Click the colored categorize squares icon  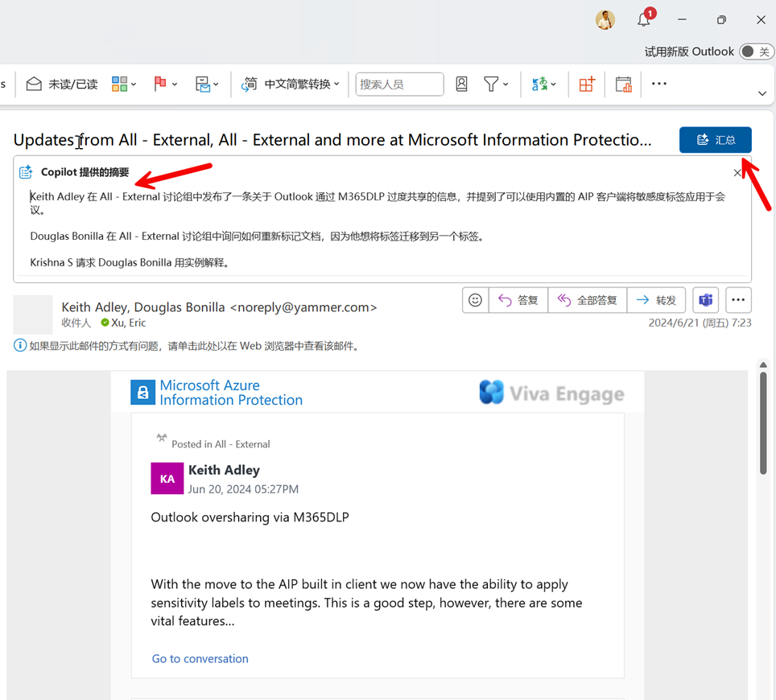(x=119, y=84)
